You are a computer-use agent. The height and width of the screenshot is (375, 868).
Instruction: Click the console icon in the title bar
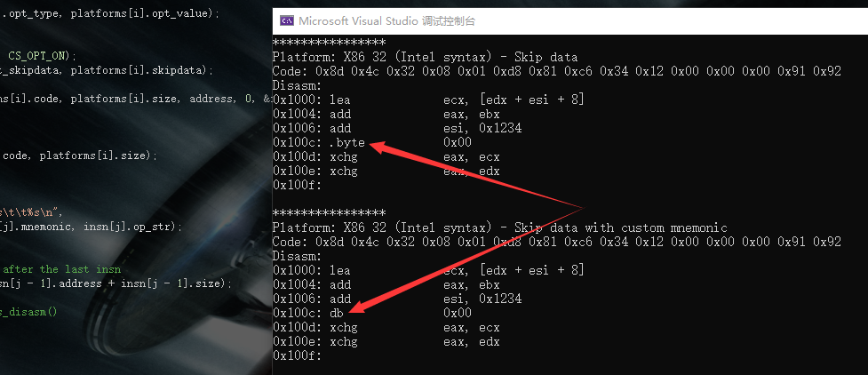286,20
